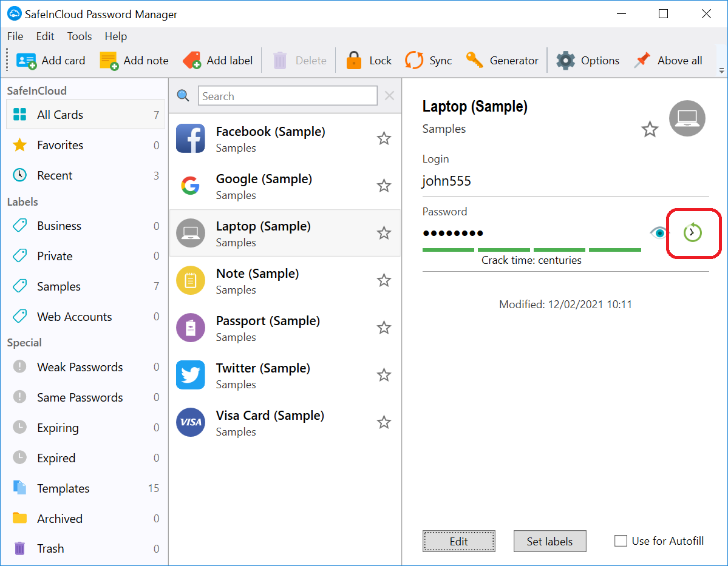Screen dimensions: 728x566
Task: Click the Set labels button
Action: [x=549, y=541]
